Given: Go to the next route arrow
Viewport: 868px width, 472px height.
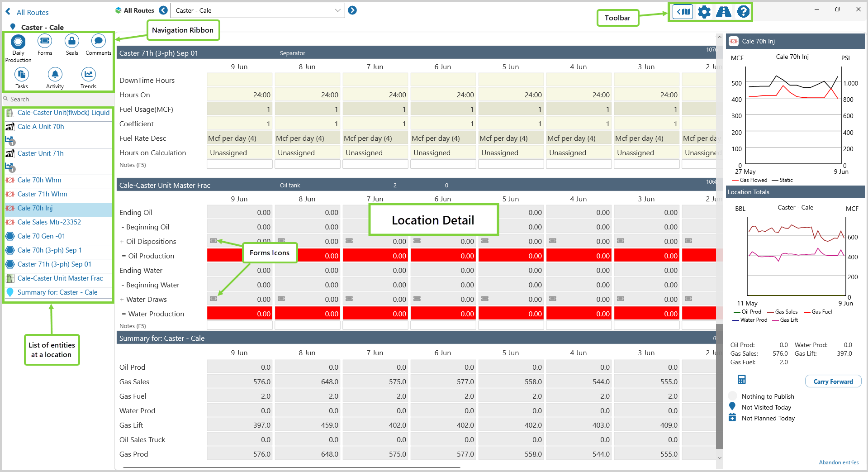Looking at the screenshot, I should pyautogui.click(x=352, y=10).
